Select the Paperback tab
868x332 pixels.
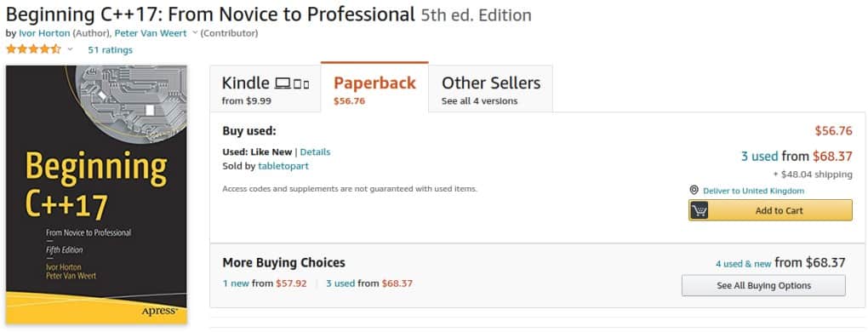click(374, 88)
